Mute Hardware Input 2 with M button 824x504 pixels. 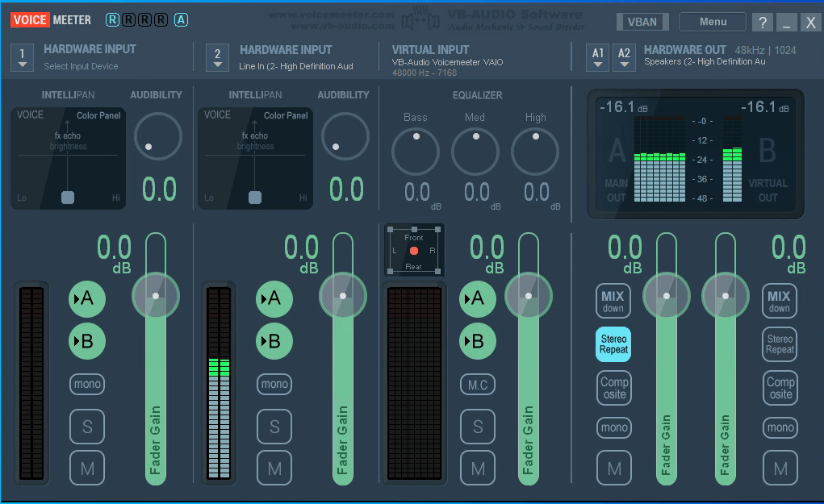coord(274,468)
